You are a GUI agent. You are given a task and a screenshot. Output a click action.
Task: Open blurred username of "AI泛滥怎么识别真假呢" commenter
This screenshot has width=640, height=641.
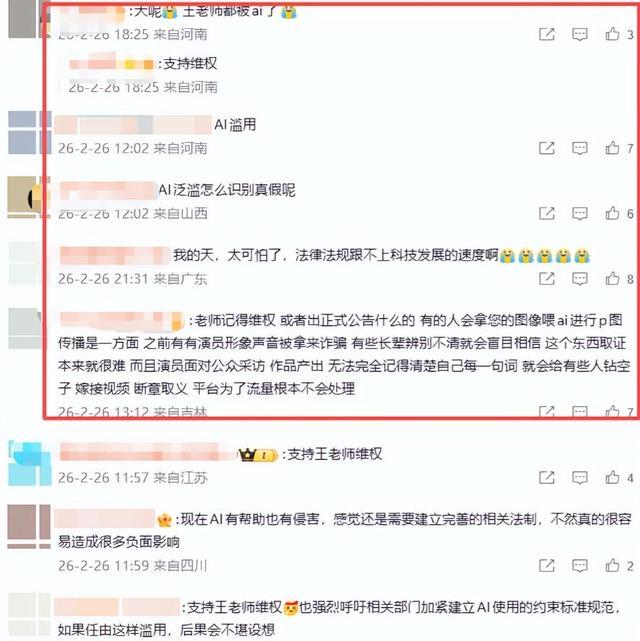[x=108, y=190]
